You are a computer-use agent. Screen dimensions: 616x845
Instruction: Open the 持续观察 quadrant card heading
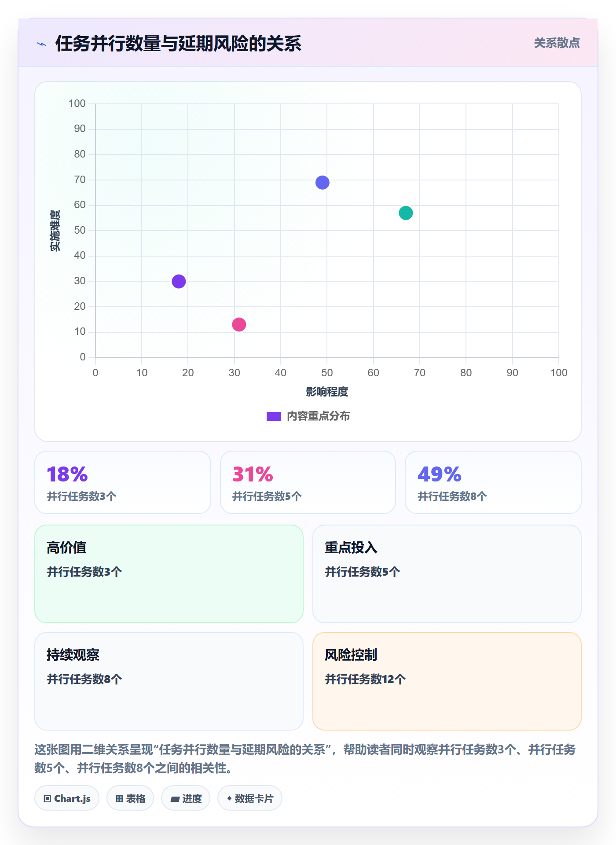tap(73, 655)
